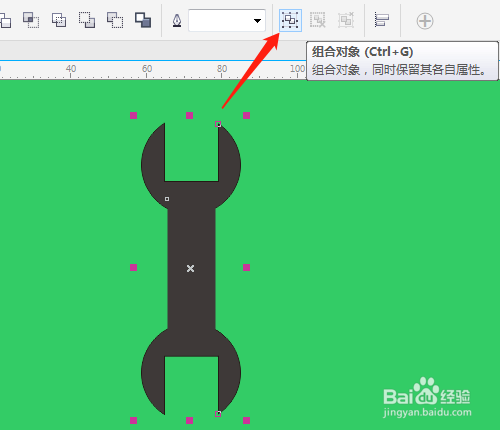The image size is (500, 430).
Task: Click the top-center selection handle of the wrench
Action: coord(190,116)
